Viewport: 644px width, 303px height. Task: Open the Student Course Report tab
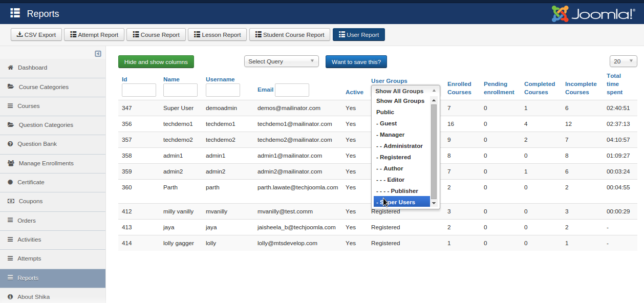coord(290,35)
